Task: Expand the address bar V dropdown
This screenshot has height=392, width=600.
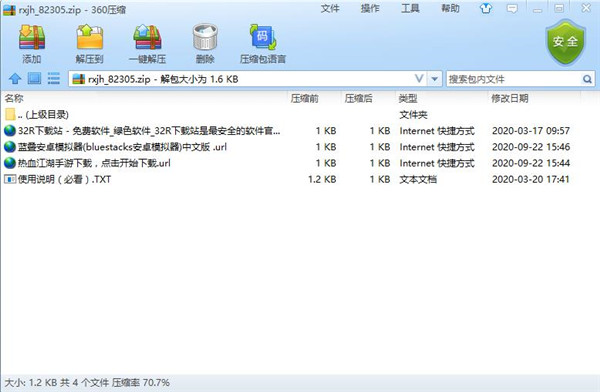Action: (x=419, y=79)
